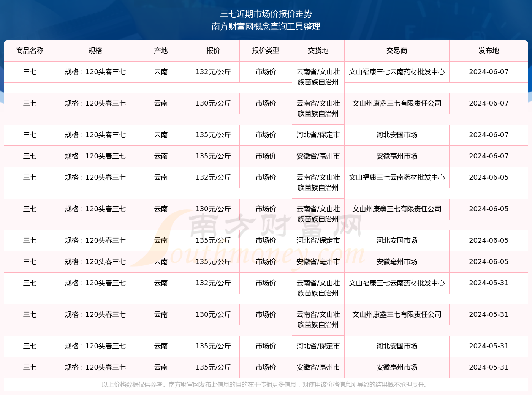
Task: Click the 商品名称 column header
Action: tap(30, 51)
